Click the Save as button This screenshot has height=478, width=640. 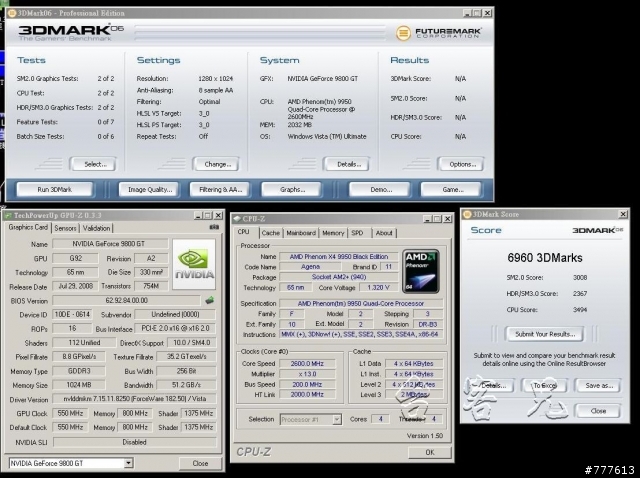tap(598, 385)
